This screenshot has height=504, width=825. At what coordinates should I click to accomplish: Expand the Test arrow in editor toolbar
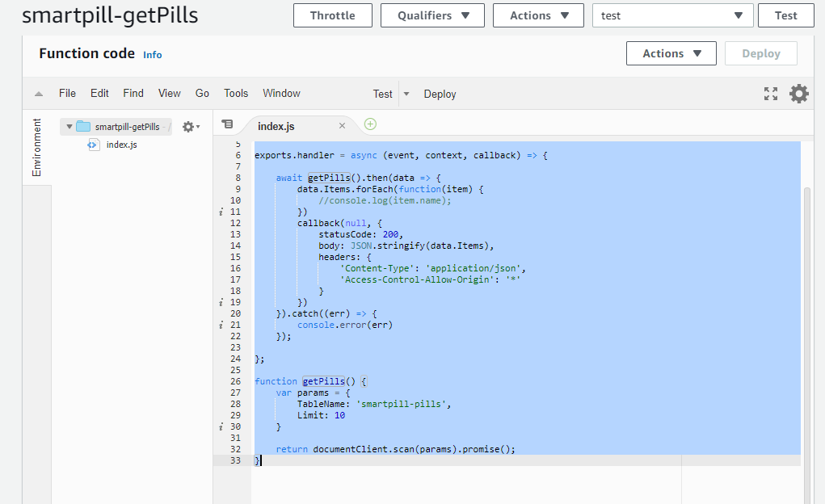click(x=406, y=94)
